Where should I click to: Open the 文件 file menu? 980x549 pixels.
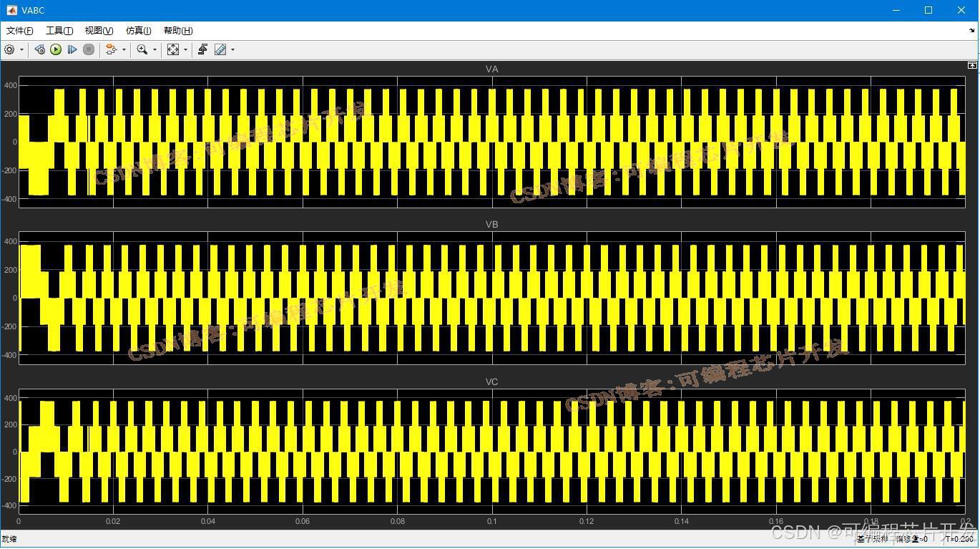19,31
